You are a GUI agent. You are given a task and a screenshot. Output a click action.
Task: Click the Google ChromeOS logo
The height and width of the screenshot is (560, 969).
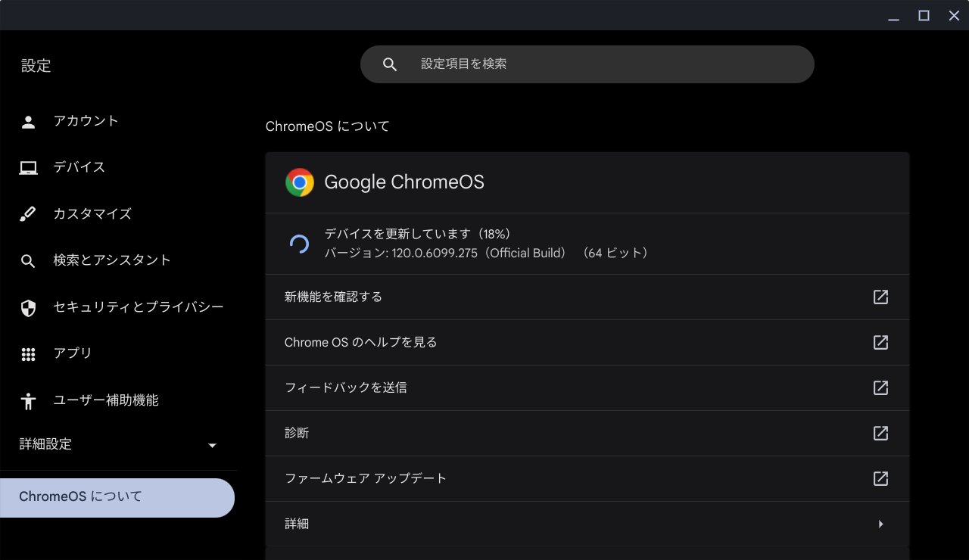[300, 182]
